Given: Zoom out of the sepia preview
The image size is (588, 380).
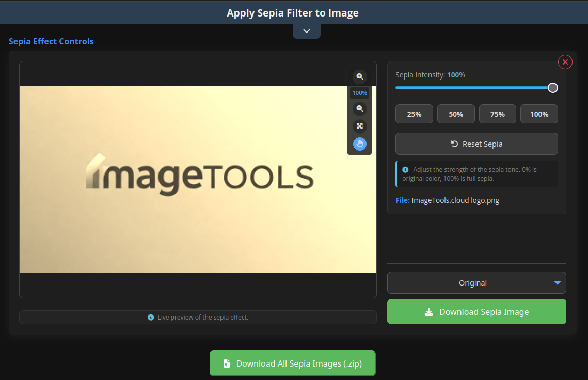Looking at the screenshot, I should 360,109.
